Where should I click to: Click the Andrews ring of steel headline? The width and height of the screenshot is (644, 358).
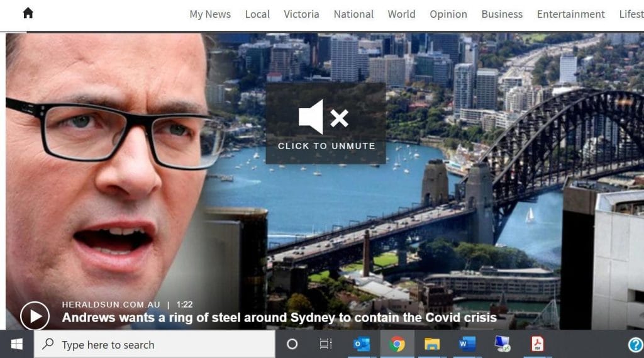[279, 318]
